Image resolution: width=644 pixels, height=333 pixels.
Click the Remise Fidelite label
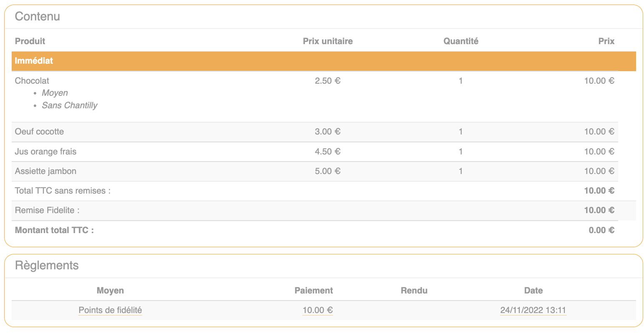[47, 210]
